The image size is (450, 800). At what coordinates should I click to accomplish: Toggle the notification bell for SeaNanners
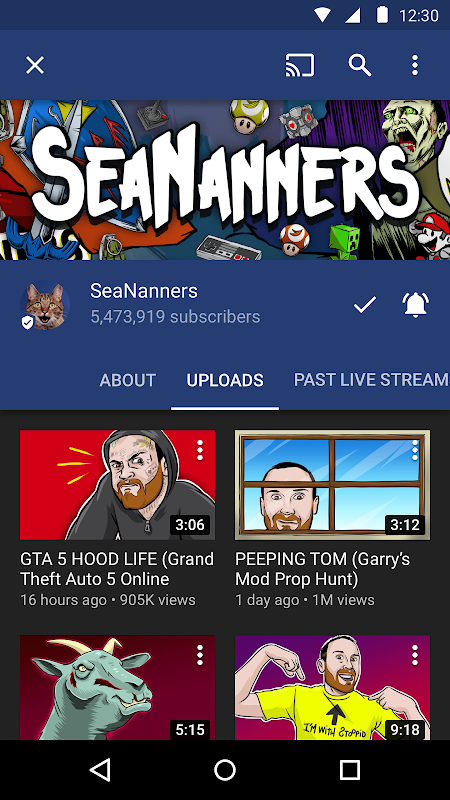[416, 305]
